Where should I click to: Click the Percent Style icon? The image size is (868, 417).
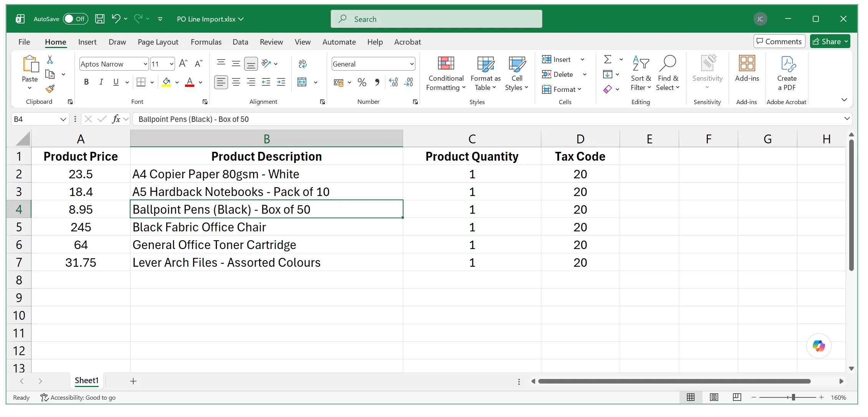click(x=362, y=82)
